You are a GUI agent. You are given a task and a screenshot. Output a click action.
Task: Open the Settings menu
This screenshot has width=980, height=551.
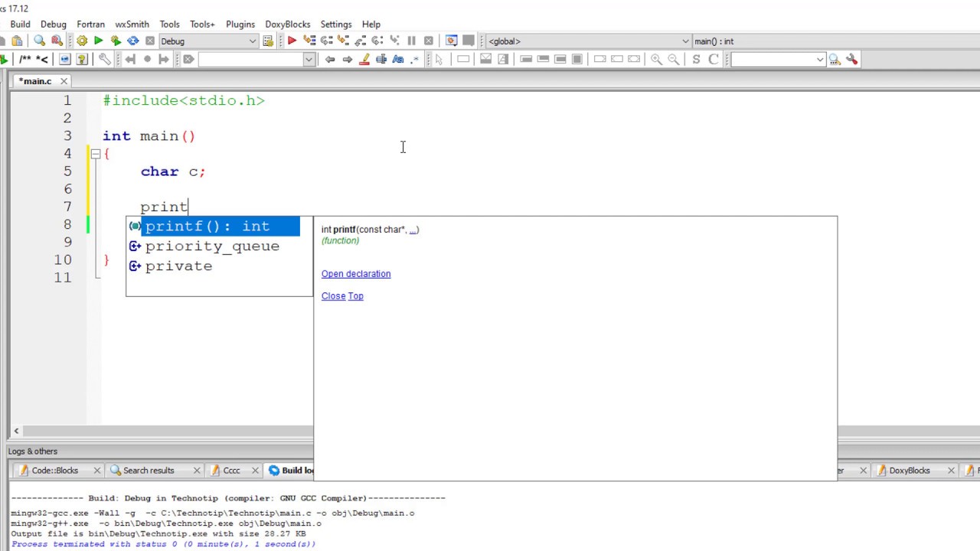tap(335, 24)
